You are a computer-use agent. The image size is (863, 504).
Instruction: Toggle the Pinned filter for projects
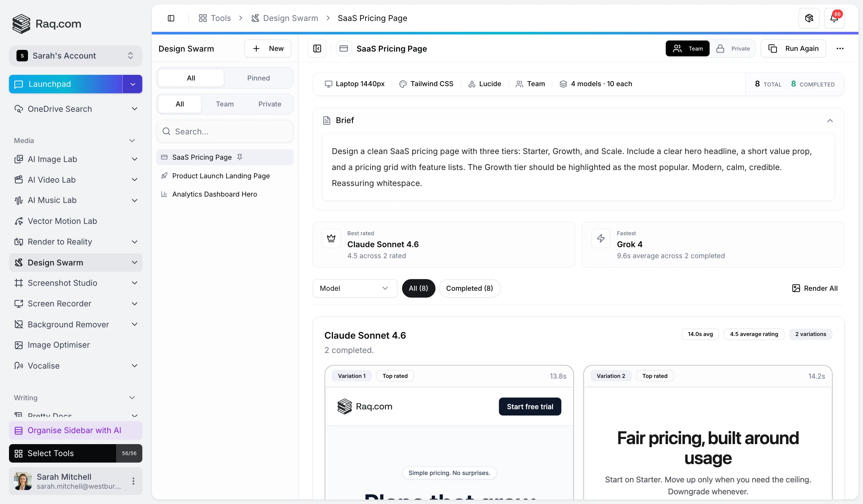tap(259, 78)
